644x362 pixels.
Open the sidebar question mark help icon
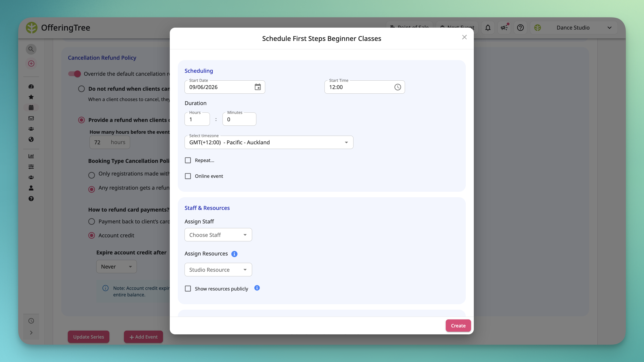pos(31,199)
